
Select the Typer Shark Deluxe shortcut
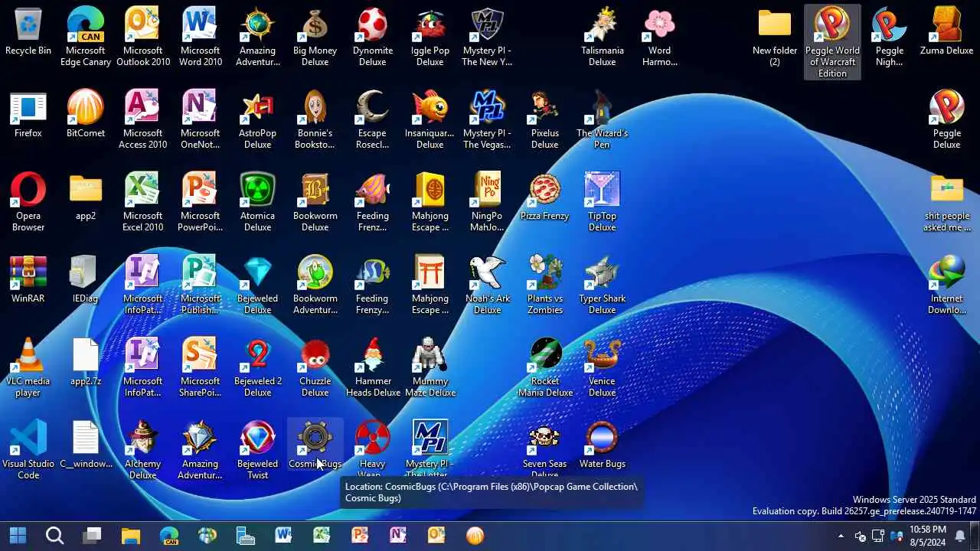coord(603,284)
